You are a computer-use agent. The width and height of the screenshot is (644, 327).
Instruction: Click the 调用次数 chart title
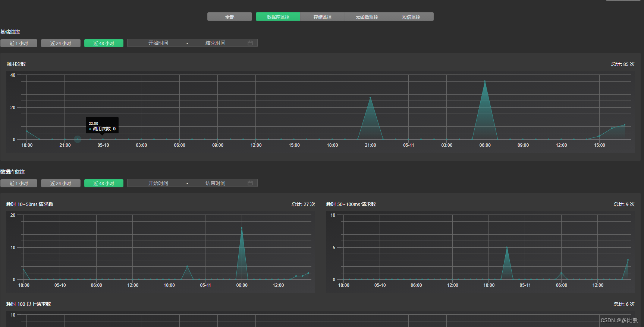[x=16, y=64]
